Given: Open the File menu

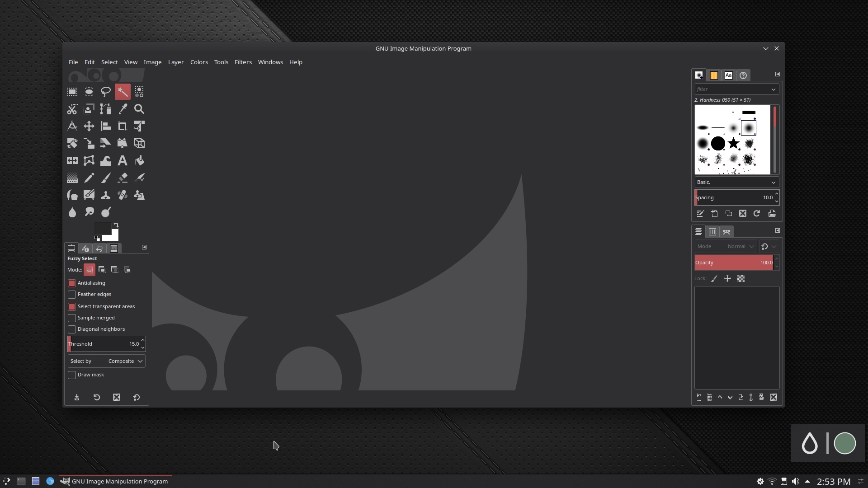Looking at the screenshot, I should pos(73,62).
